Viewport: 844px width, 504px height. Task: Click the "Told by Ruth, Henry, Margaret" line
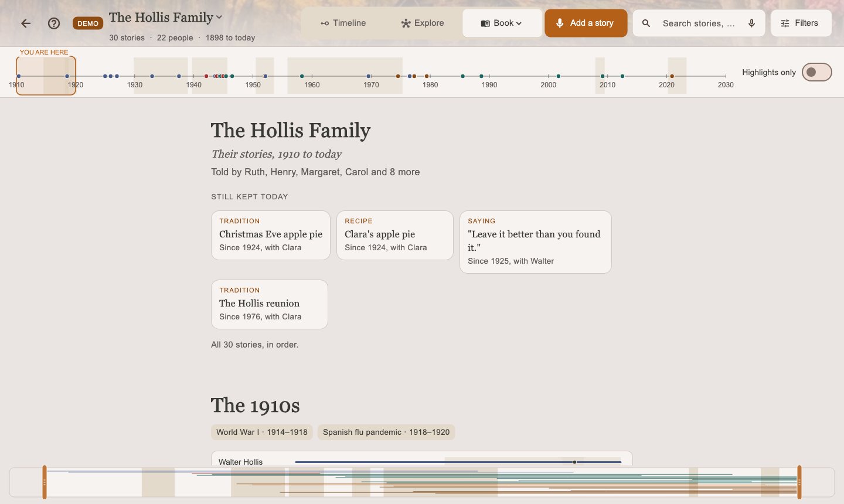pyautogui.click(x=315, y=172)
